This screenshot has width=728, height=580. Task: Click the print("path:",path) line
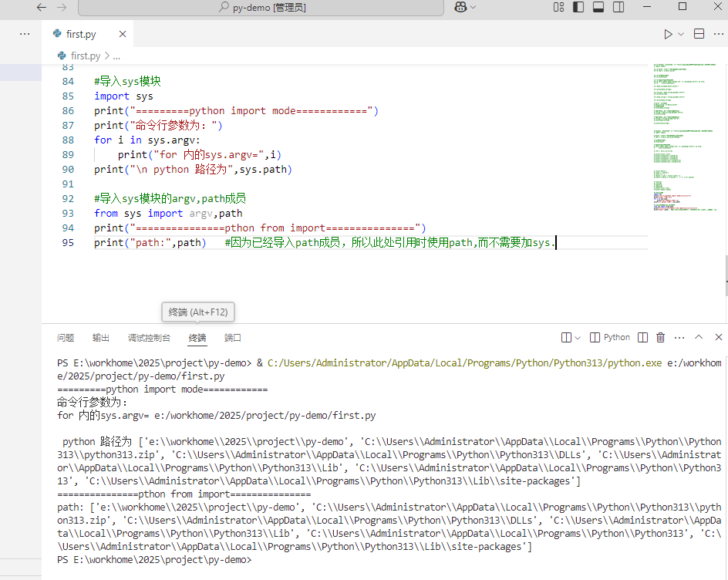click(x=150, y=242)
